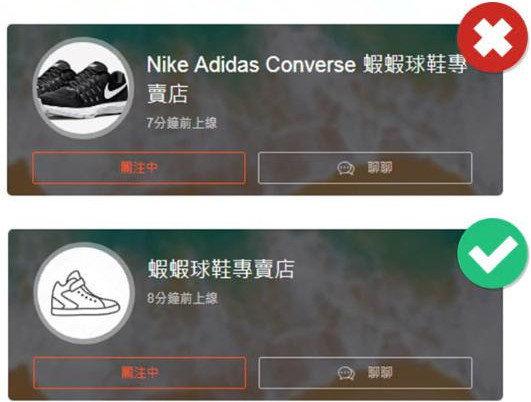Screen dimensions: 531x402
Task: Open the black Nike shoe profile avatar
Action: (x=83, y=88)
